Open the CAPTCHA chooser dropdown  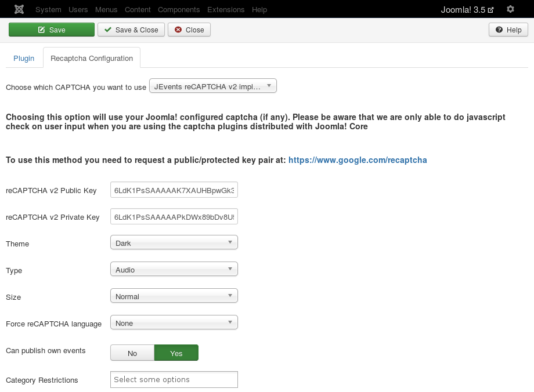[213, 86]
